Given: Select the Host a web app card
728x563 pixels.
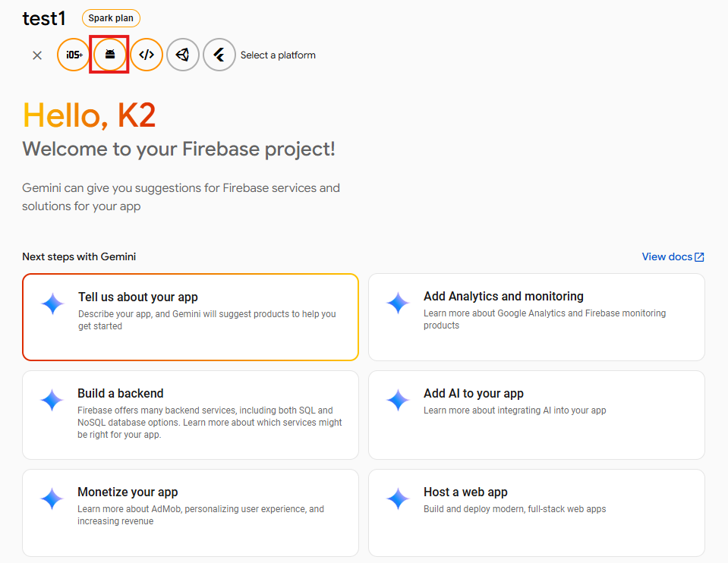Looking at the screenshot, I should [536, 512].
